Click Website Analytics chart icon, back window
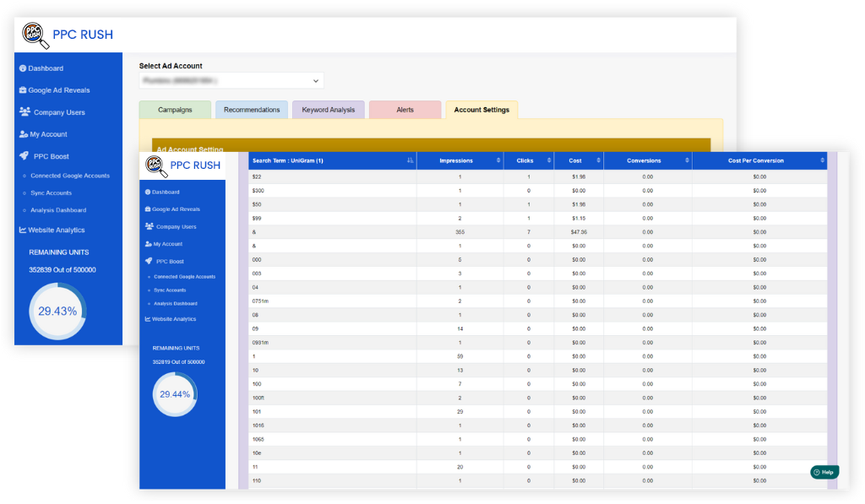The width and height of the screenshot is (865, 504). [23, 230]
